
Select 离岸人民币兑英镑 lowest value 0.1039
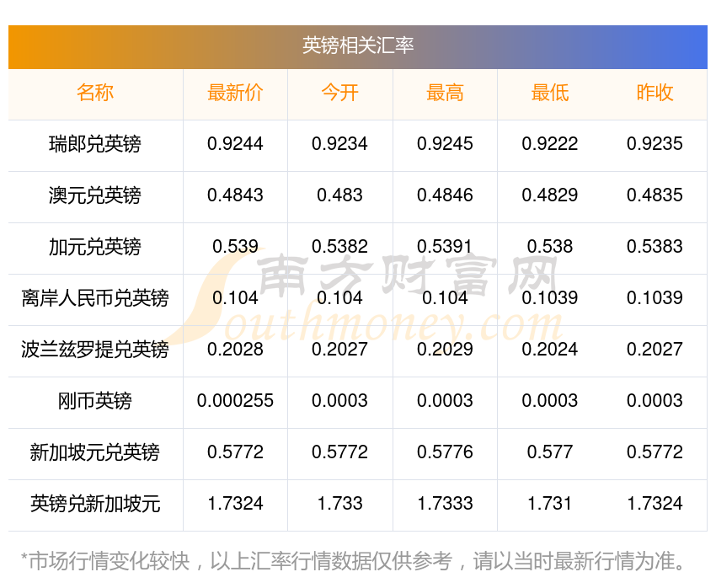(x=550, y=298)
